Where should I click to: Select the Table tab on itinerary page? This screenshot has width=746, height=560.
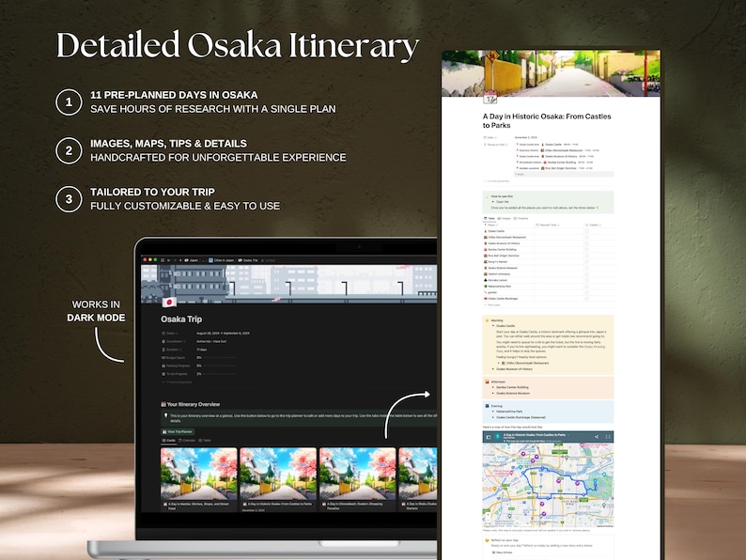coord(490,218)
